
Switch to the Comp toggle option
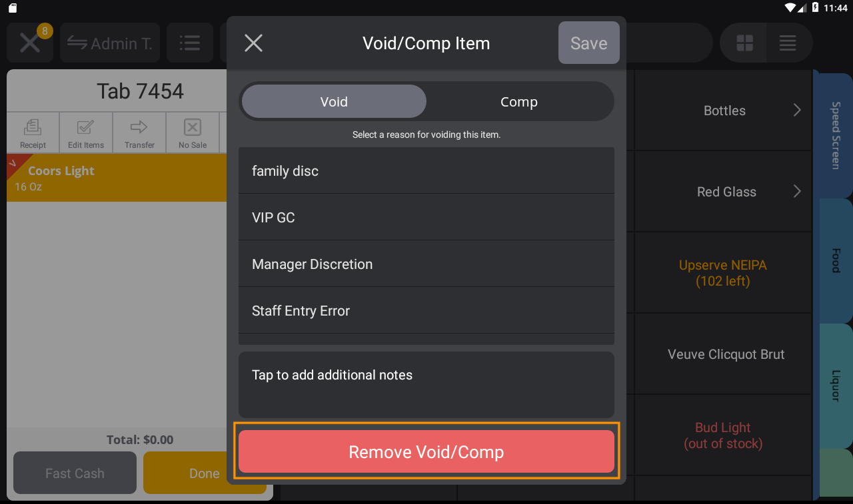519,101
